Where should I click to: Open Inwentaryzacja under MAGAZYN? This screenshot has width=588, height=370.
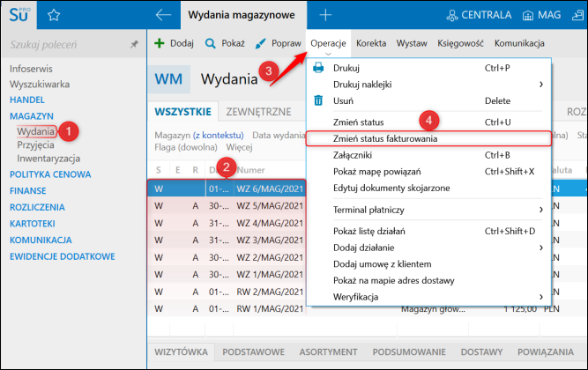[x=48, y=159]
